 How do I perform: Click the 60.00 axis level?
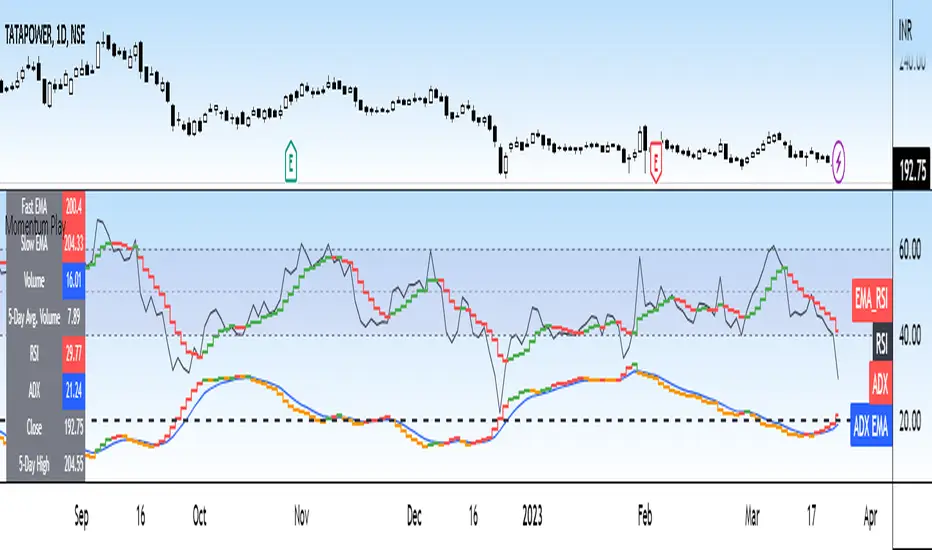909,250
